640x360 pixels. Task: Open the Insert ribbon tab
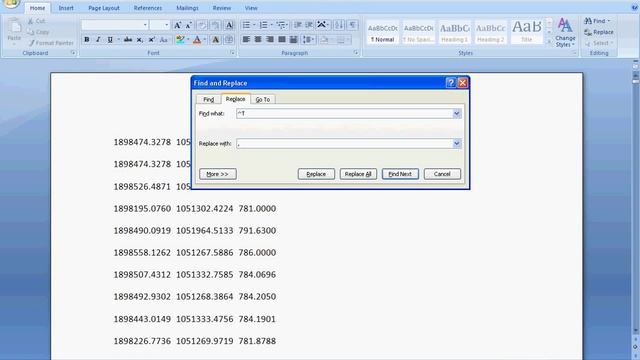coord(66,8)
